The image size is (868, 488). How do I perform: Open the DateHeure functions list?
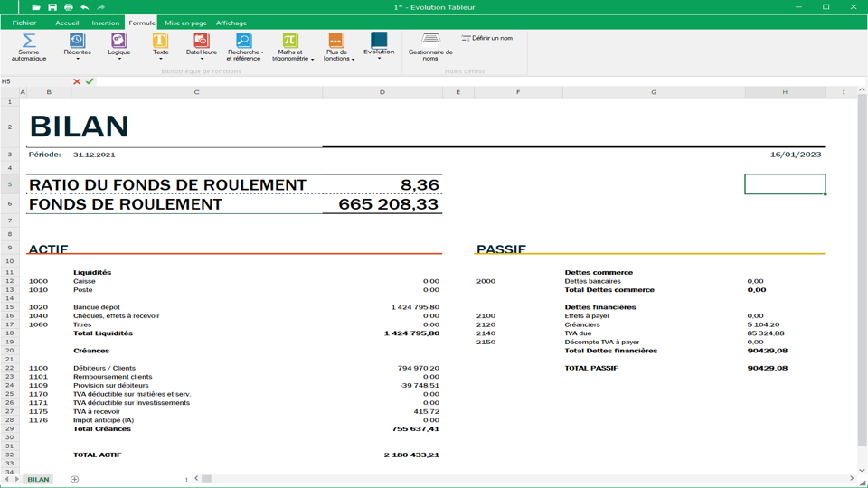[x=202, y=47]
